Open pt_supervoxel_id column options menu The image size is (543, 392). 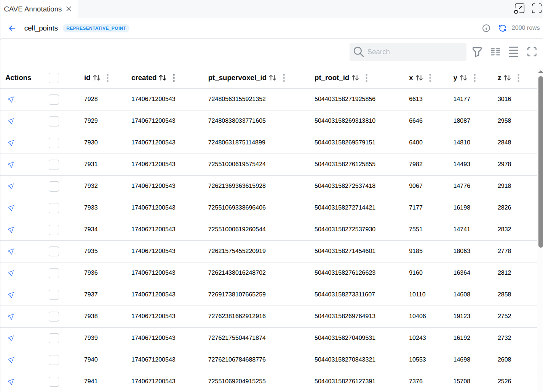point(284,78)
